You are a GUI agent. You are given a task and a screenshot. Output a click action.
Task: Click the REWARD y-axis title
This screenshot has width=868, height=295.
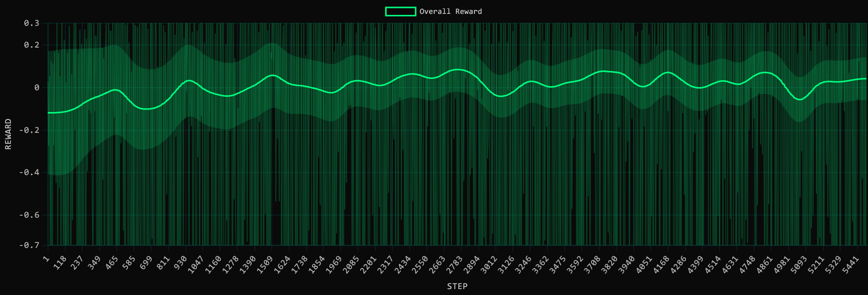(x=8, y=134)
